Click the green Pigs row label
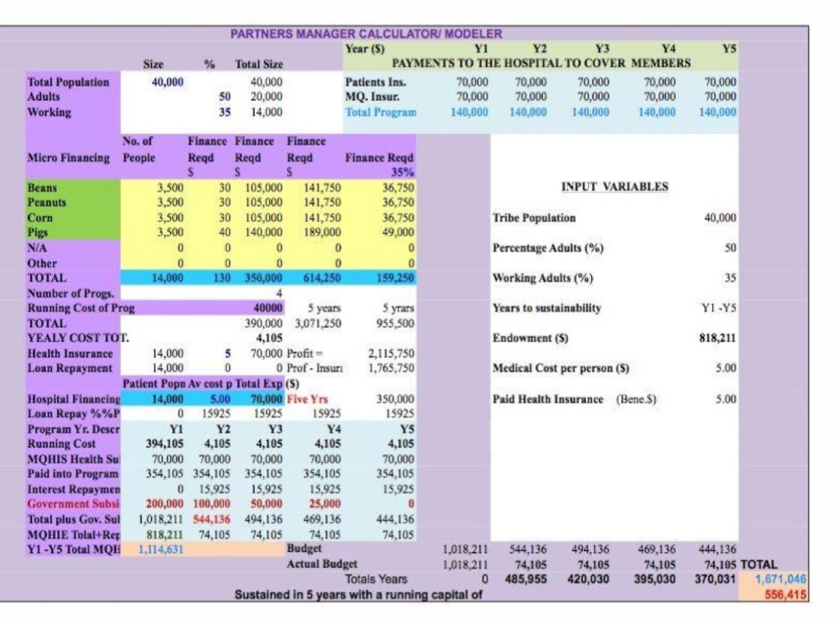The image size is (840, 624). tap(38, 233)
